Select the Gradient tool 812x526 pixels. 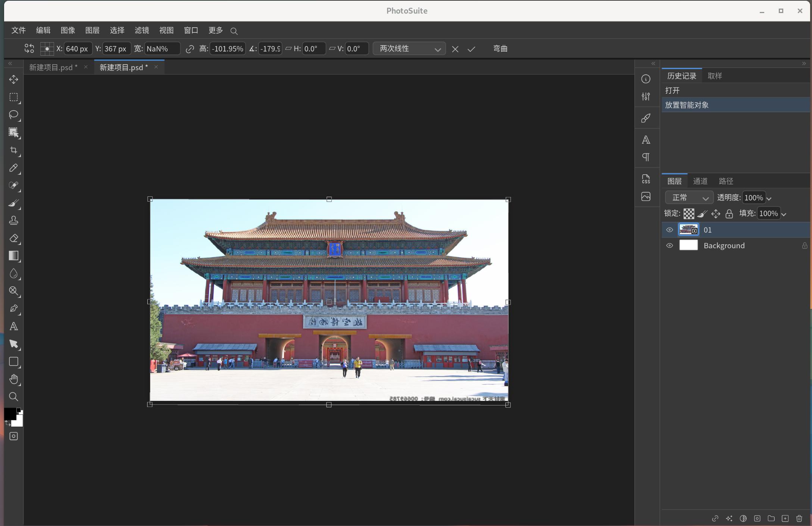(14, 256)
